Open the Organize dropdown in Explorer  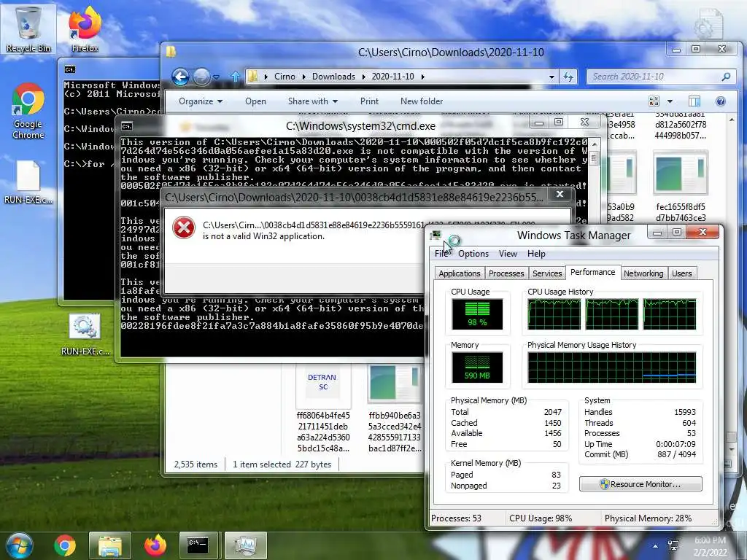[201, 101]
